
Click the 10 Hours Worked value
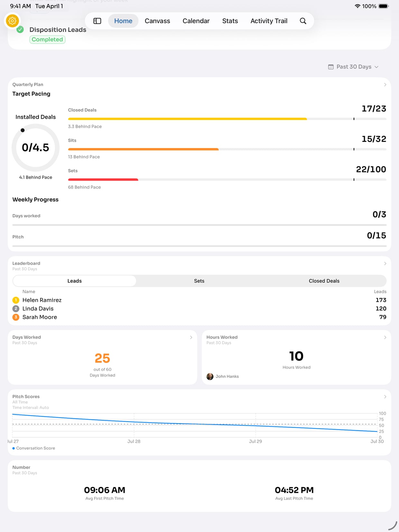coord(296,356)
